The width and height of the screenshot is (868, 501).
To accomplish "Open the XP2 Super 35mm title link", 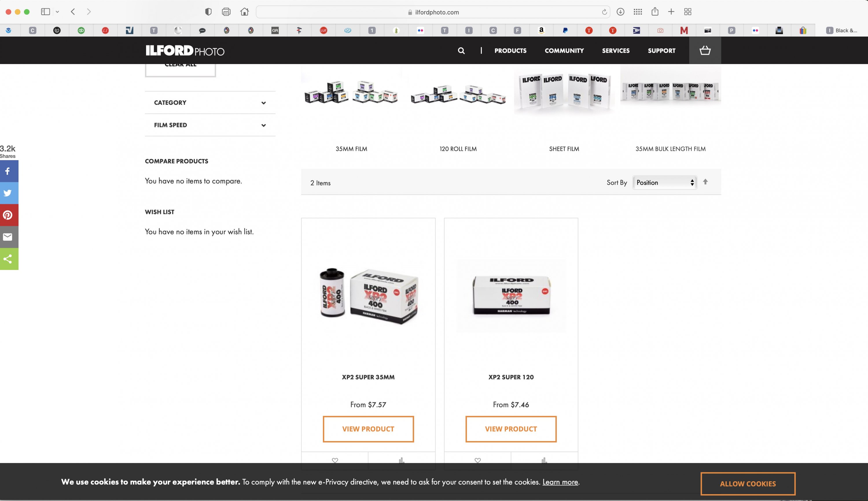I will pyautogui.click(x=368, y=377).
